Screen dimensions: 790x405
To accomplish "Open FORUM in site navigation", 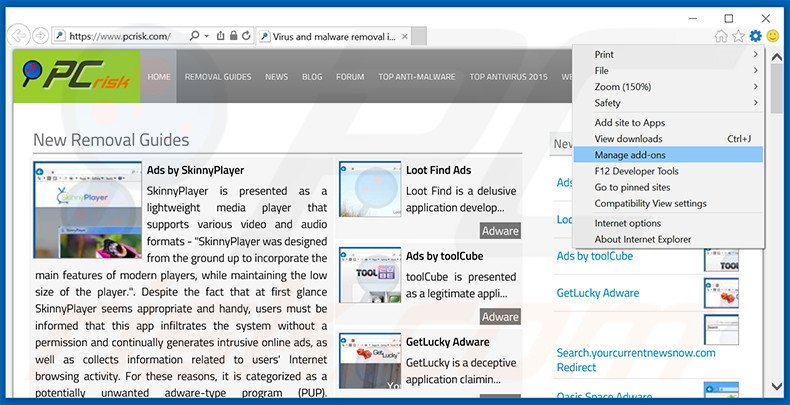I will pos(350,77).
